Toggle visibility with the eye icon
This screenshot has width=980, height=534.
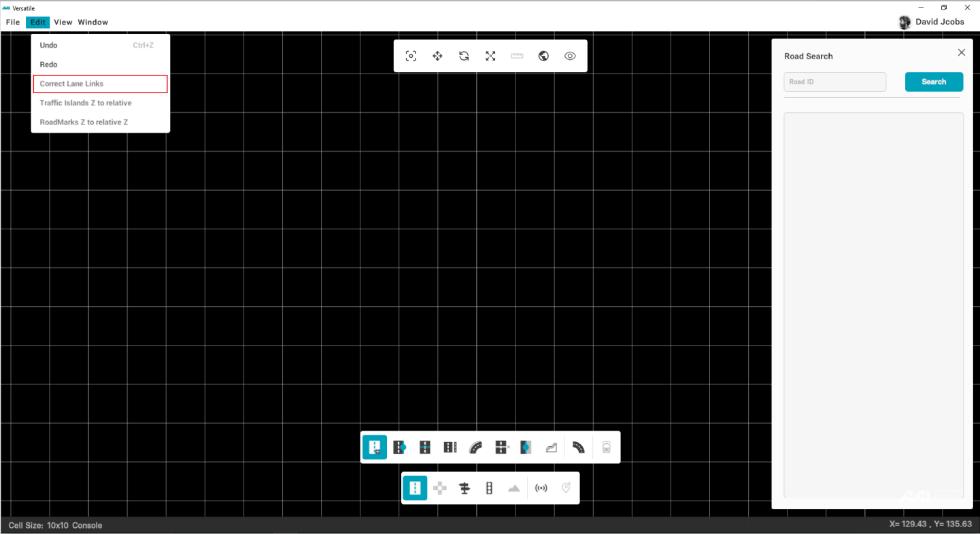pyautogui.click(x=570, y=56)
